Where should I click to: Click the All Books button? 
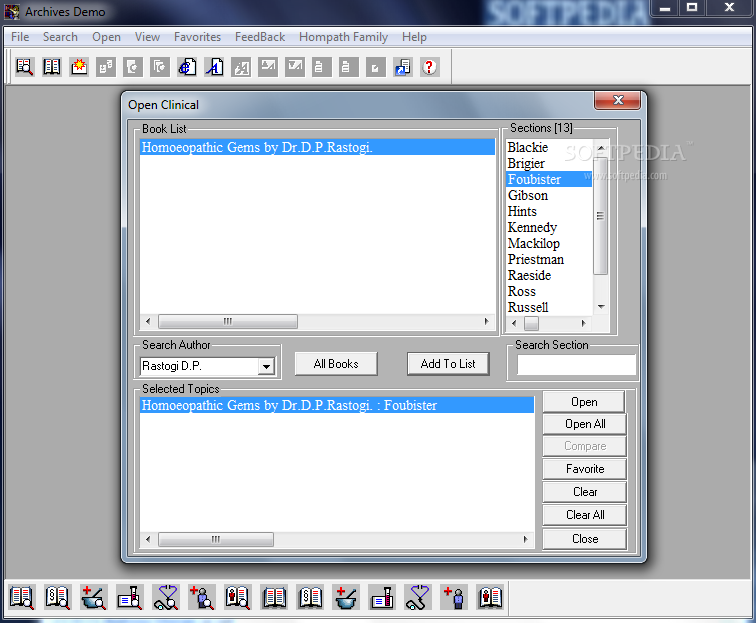coord(336,364)
